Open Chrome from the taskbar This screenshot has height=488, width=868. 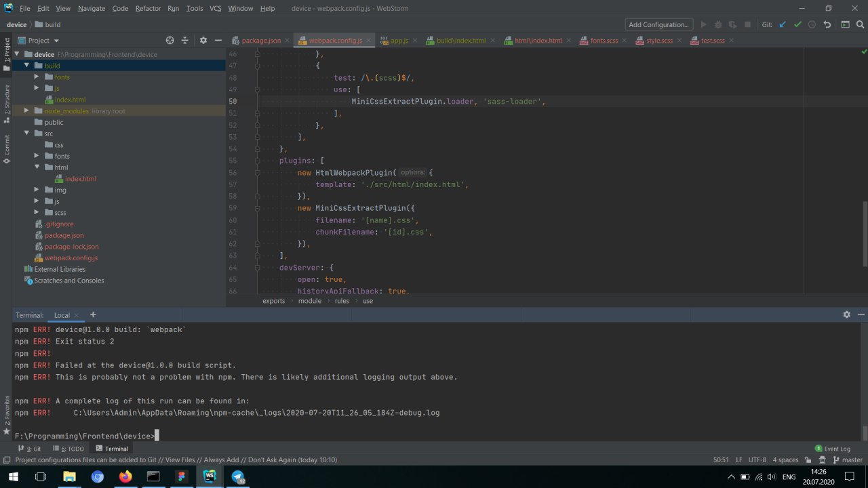point(97,476)
